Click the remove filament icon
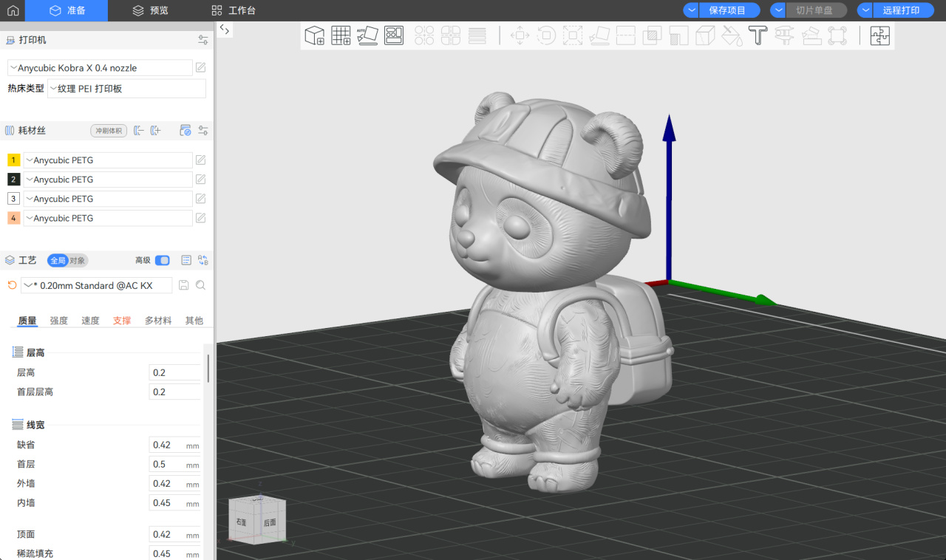Screen dimensions: 946x560 139,131
